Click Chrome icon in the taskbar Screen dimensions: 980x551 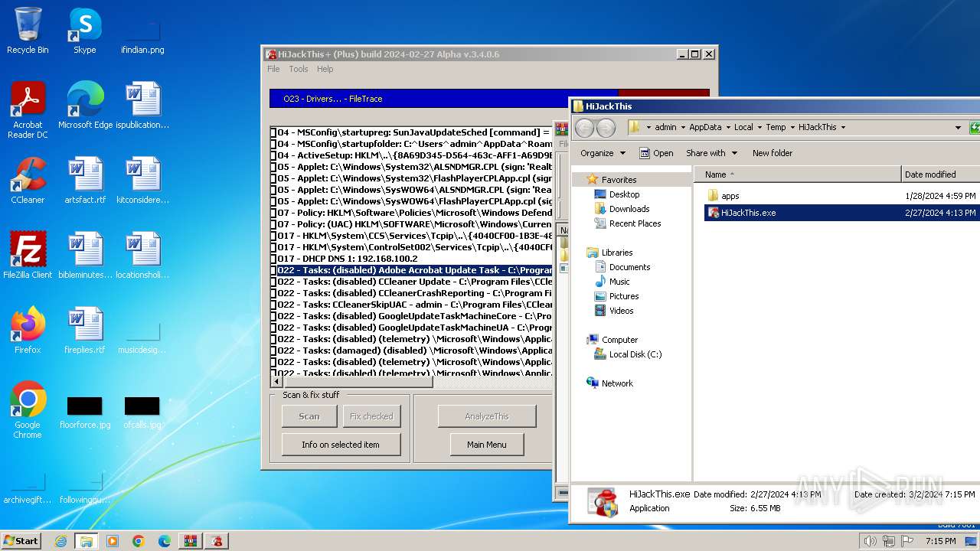(x=138, y=541)
